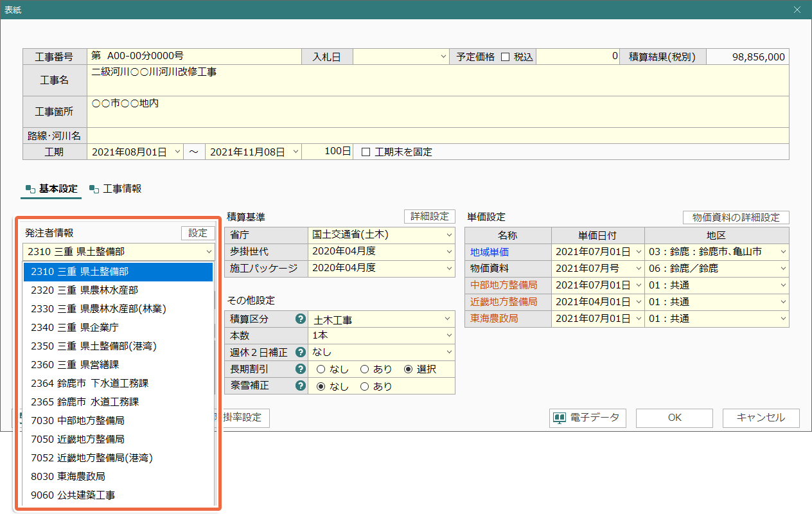The image size is (812, 514).
Task: Click the 工事番号 input field
Action: tap(195, 57)
